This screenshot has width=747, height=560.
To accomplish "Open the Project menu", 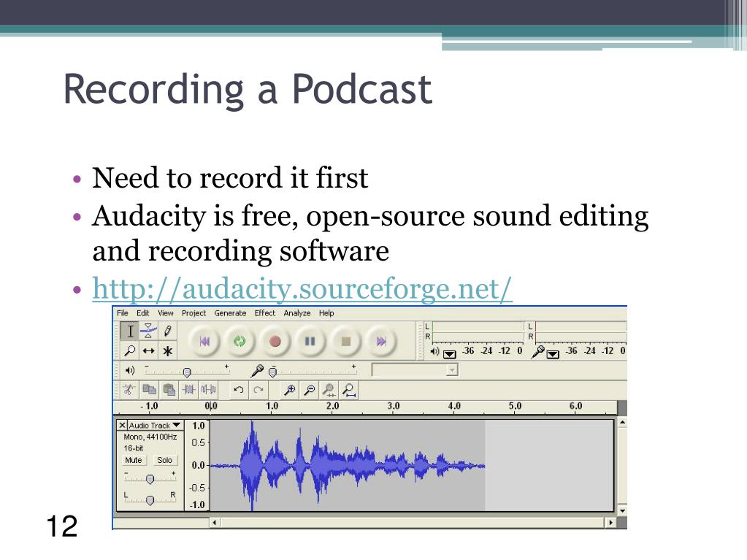I will (194, 313).
